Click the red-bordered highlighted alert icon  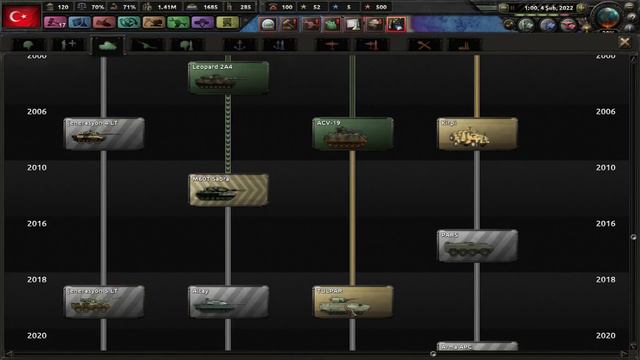click(x=396, y=24)
